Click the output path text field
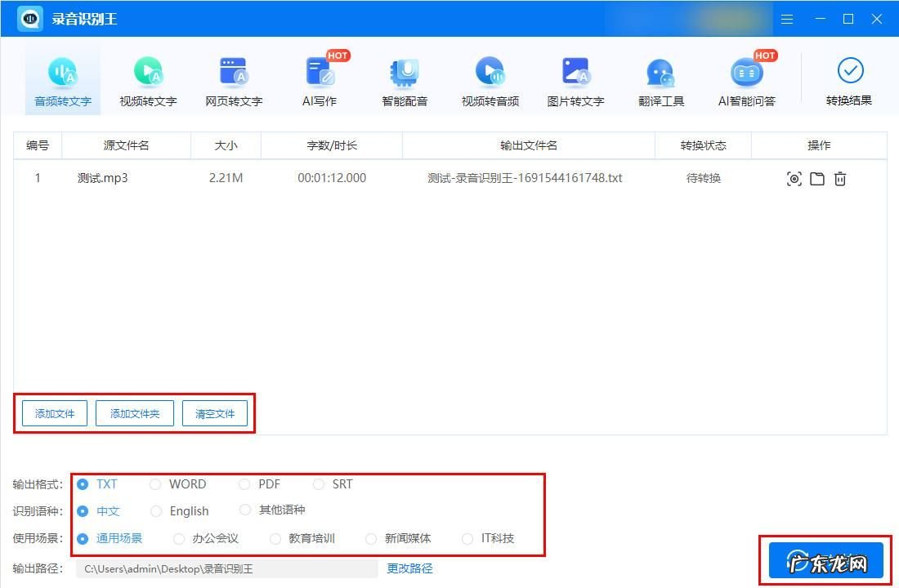 coord(226,568)
